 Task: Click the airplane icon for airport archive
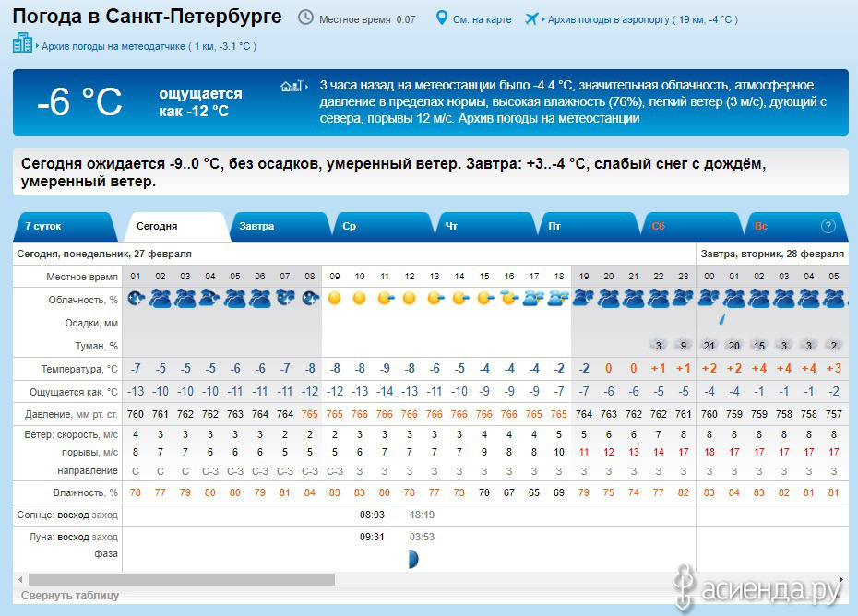(x=530, y=19)
